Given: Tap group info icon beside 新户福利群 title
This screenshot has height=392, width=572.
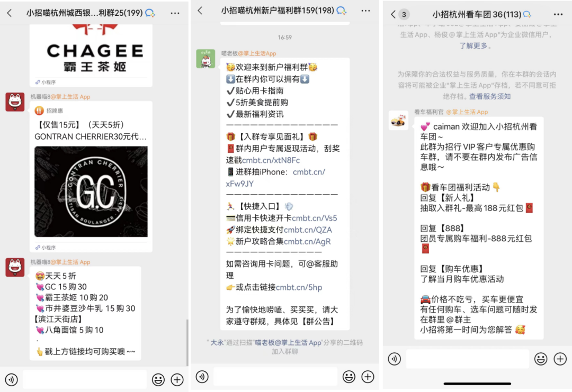Looking at the screenshot, I should point(341,11).
